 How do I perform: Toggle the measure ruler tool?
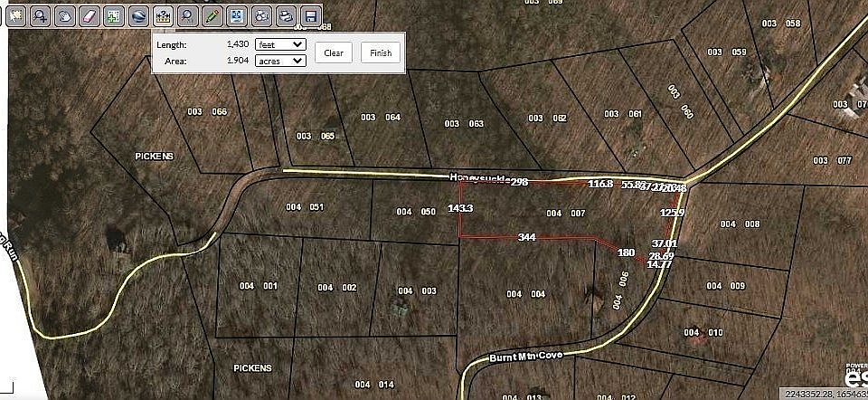163,16
